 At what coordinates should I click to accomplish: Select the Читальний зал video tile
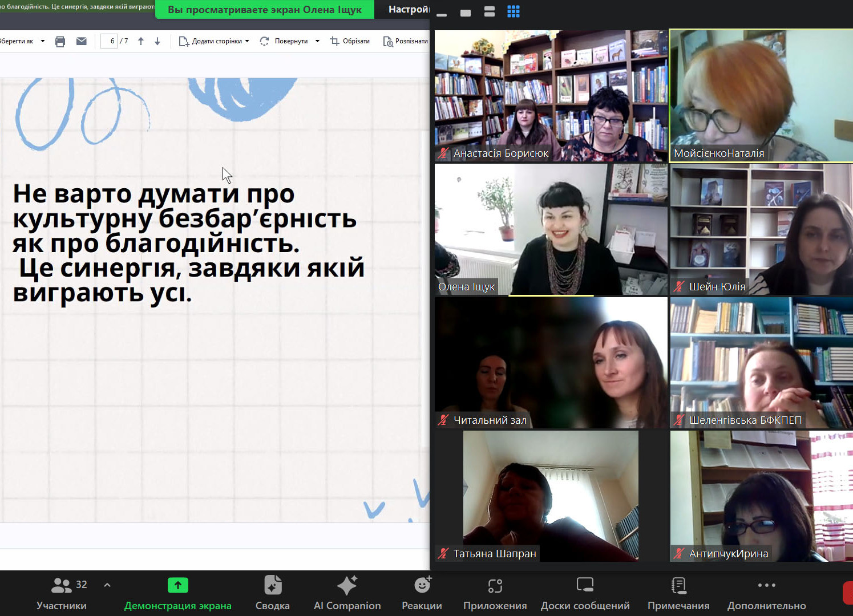pyautogui.click(x=551, y=363)
